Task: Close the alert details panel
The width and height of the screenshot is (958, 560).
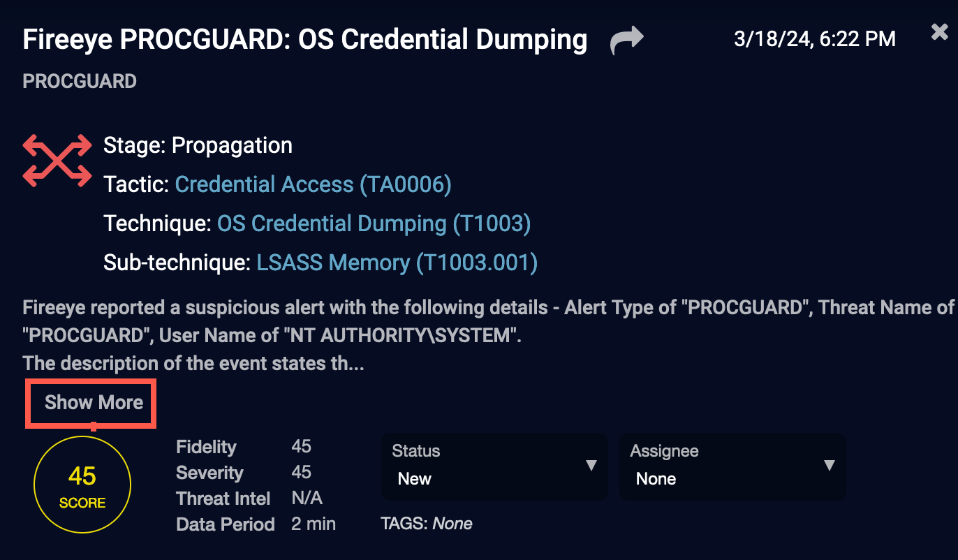Action: point(939,31)
